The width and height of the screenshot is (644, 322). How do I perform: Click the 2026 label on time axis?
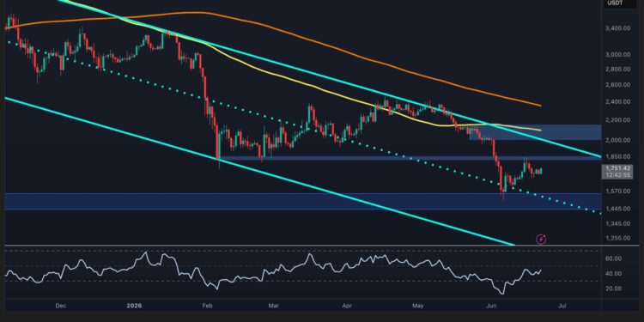pyautogui.click(x=135, y=306)
